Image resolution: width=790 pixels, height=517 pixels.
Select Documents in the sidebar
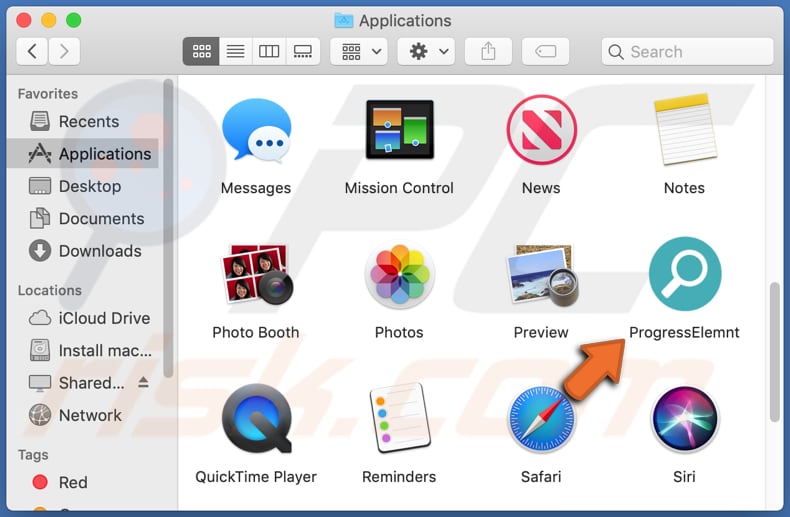coord(83,219)
